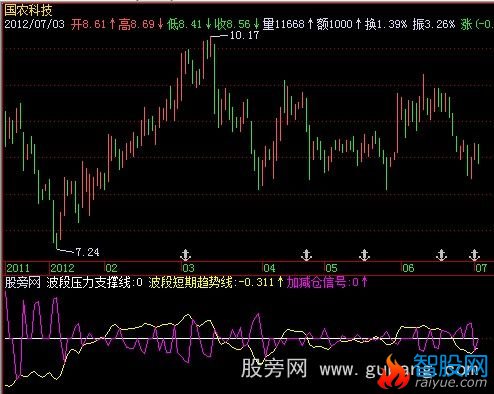This screenshot has width=494, height=394.
Task: Click the date 2012/07/03
Action: pyautogui.click(x=34, y=24)
